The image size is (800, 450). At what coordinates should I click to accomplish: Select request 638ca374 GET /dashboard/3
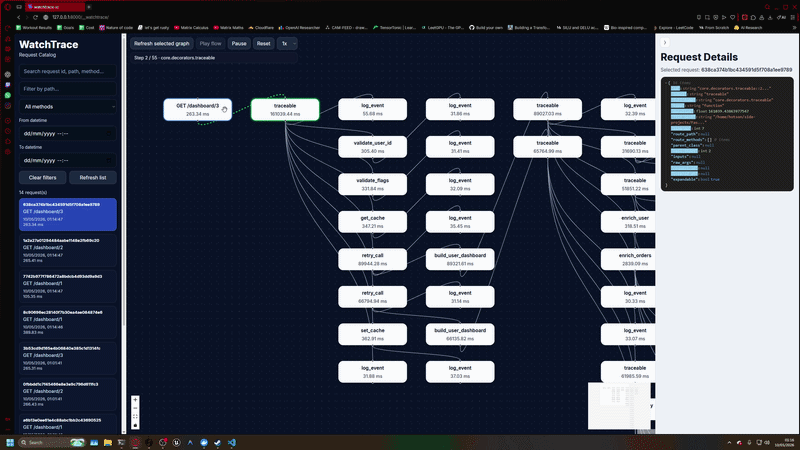pyautogui.click(x=68, y=214)
